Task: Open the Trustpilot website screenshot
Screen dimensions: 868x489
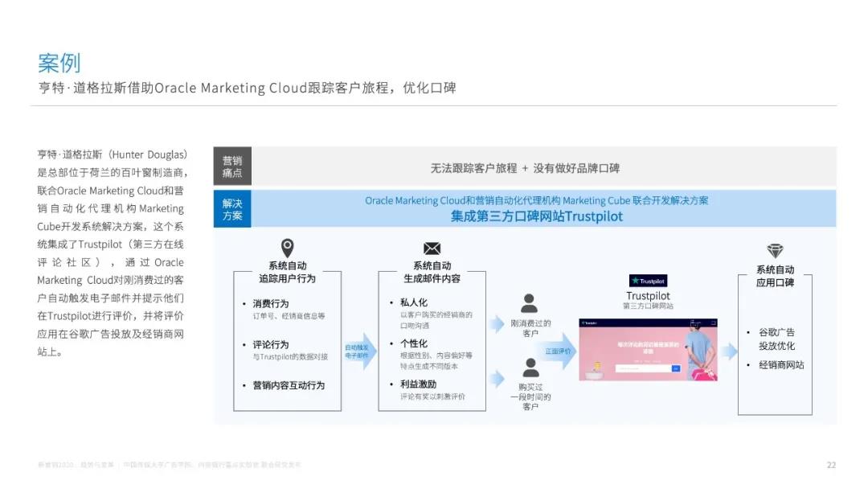Action: pos(648,349)
